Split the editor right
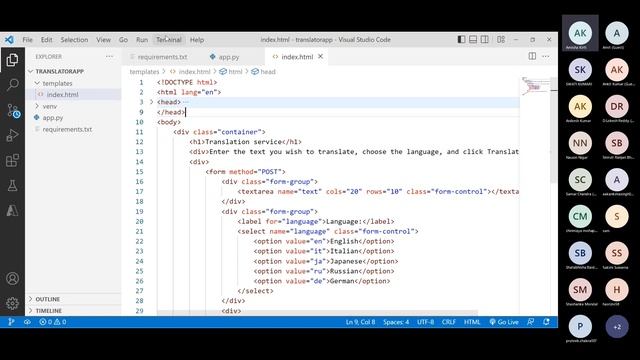The image size is (640, 360). (x=532, y=56)
